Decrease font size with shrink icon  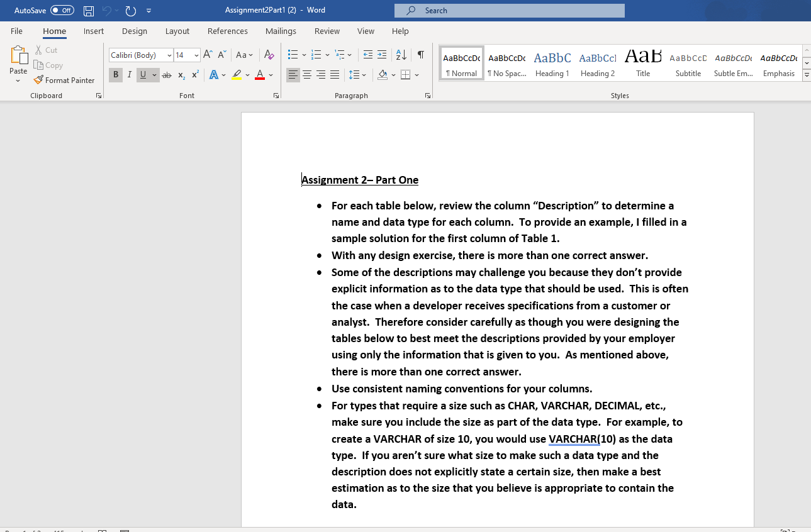tap(223, 55)
